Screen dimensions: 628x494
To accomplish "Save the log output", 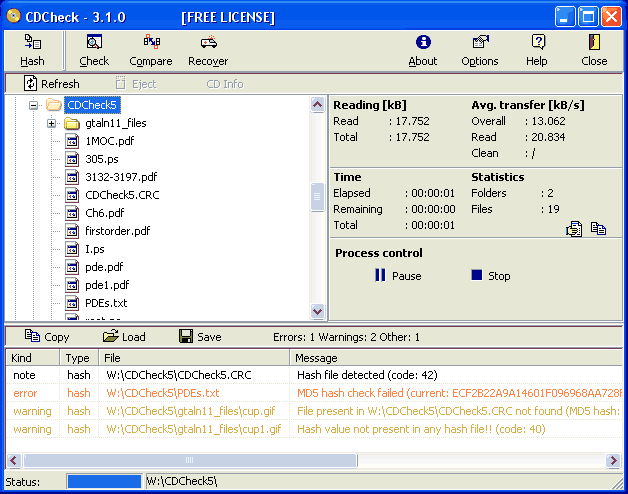I will coord(200,337).
